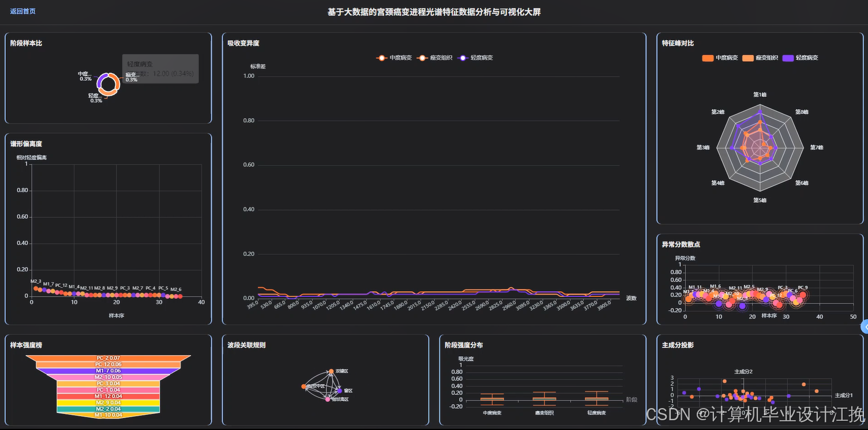The width and height of the screenshot is (868, 430).
Task: Click the 第7峰 radar axis label
Action: pos(817,148)
